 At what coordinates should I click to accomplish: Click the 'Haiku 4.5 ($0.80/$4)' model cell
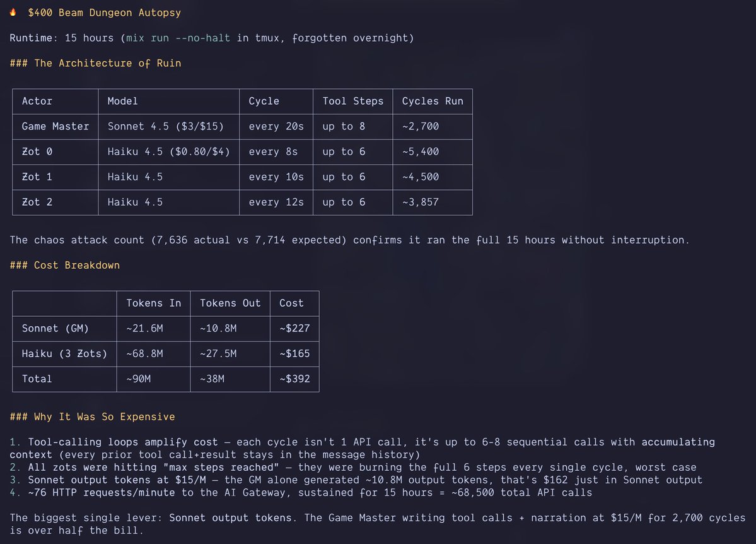169,151
